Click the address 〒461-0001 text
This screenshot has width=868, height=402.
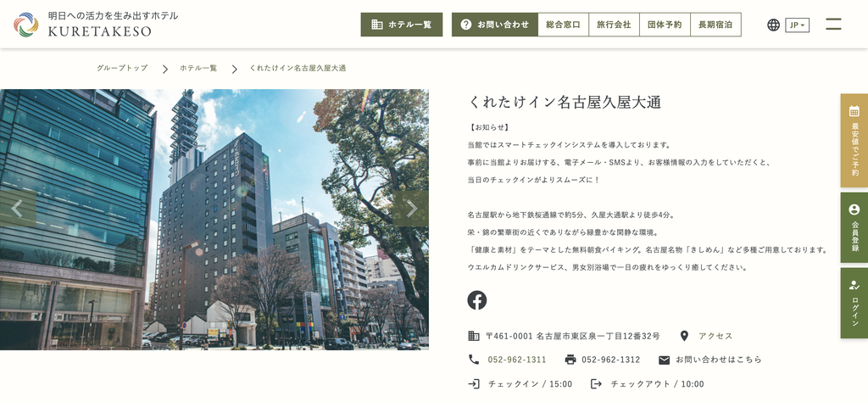coord(573,336)
